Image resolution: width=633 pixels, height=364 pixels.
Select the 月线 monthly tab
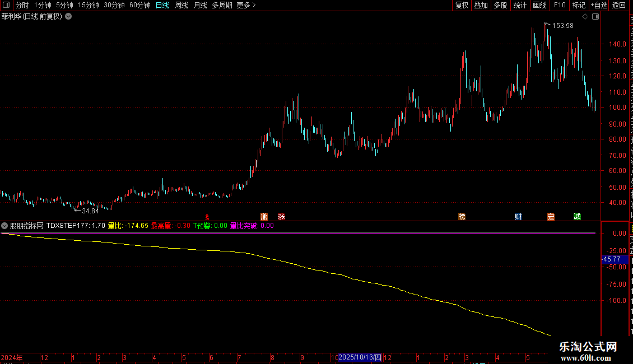tap(200, 5)
